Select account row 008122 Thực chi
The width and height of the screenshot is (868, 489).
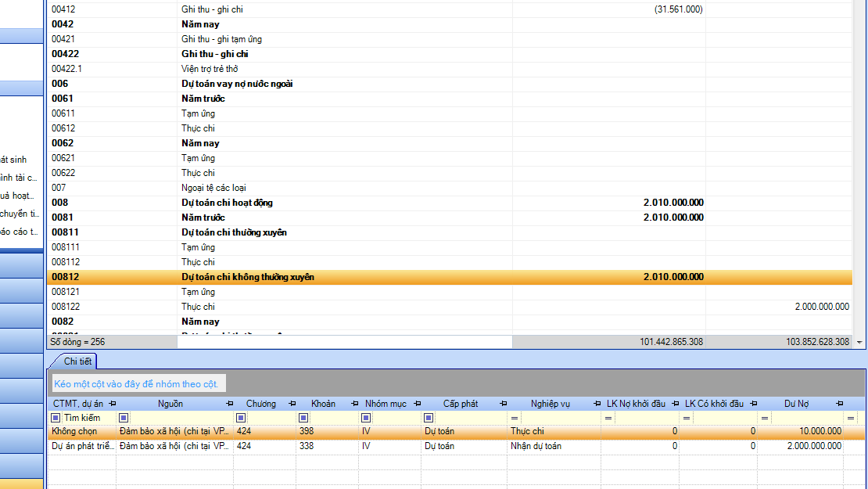198,307
